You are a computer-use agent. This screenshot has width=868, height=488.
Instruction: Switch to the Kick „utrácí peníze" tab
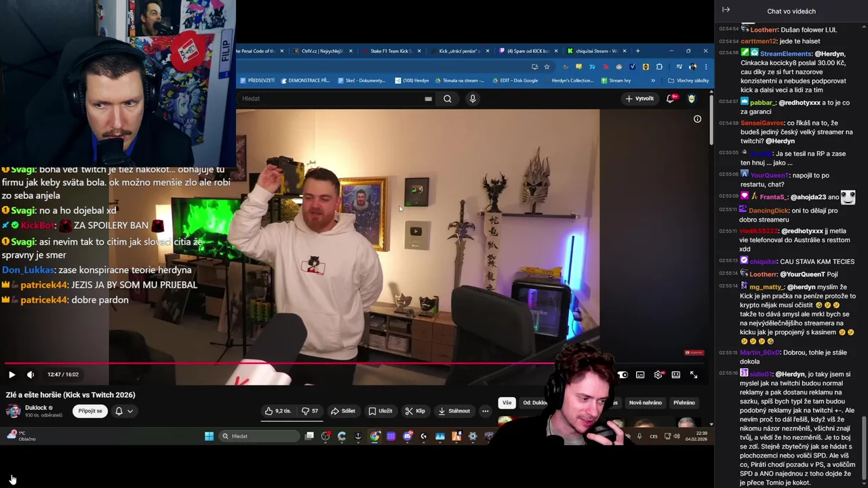tap(459, 51)
